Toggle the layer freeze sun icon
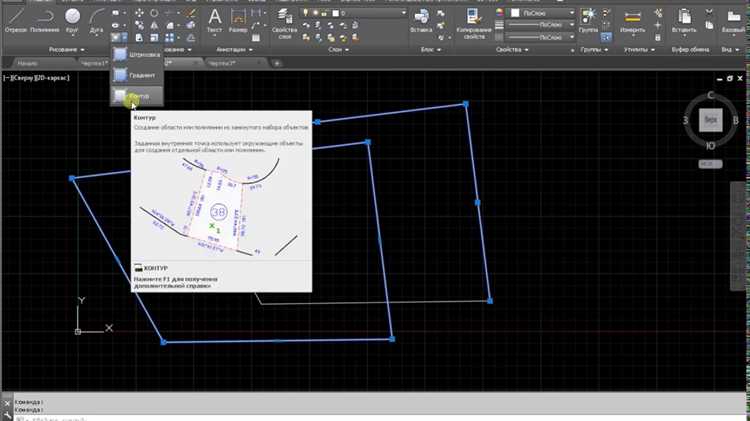This screenshot has width=750, height=421. click(315, 13)
